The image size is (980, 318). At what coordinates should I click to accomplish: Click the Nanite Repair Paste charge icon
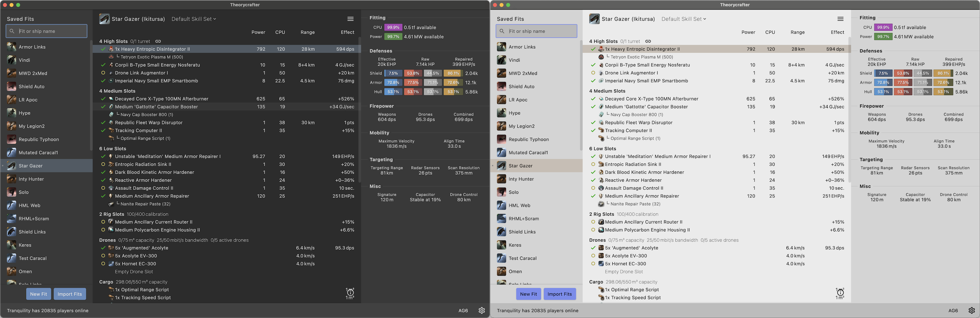[111, 204]
